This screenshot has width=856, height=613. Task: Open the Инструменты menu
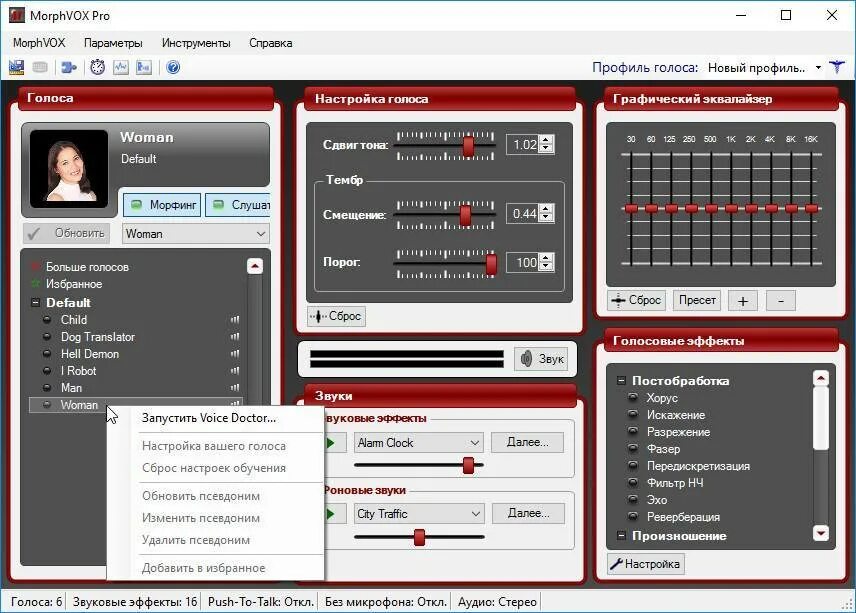[x=196, y=43]
